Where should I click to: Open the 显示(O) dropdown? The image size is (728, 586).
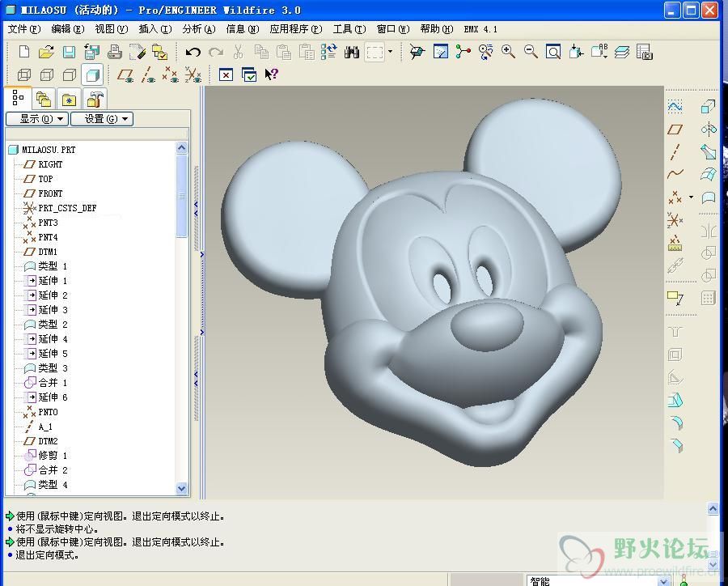tap(37, 119)
